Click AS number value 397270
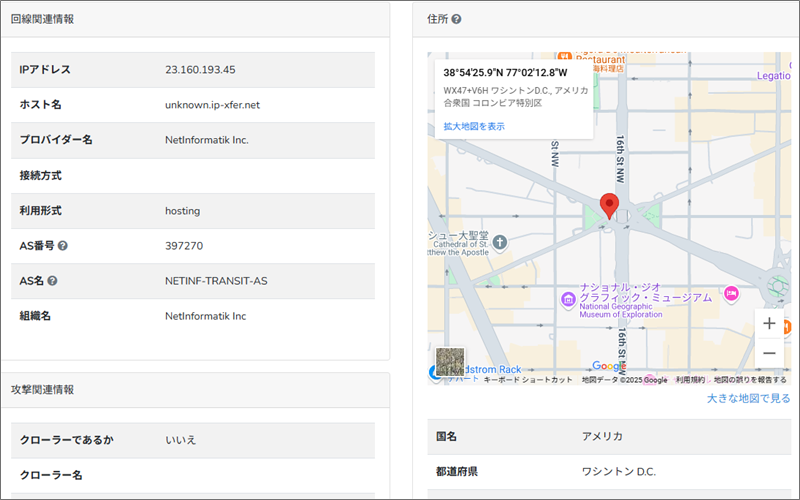 tap(184, 245)
